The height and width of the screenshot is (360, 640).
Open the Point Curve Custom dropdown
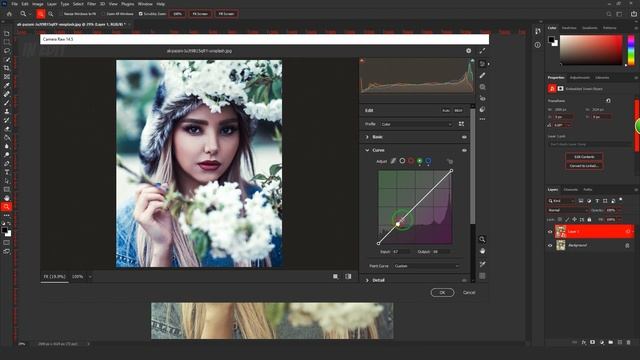(427, 266)
